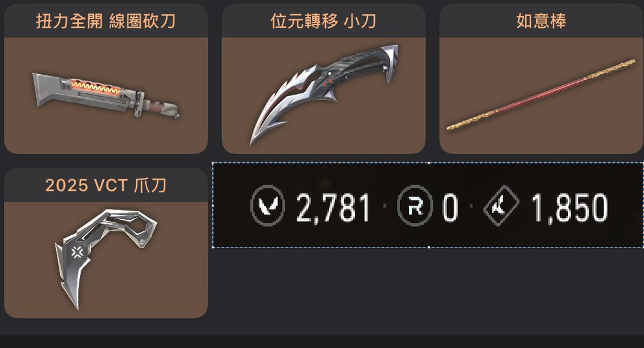Screen dimensions: 644x348
Task: Click the top-left corner selection handle
Action: coord(213,163)
